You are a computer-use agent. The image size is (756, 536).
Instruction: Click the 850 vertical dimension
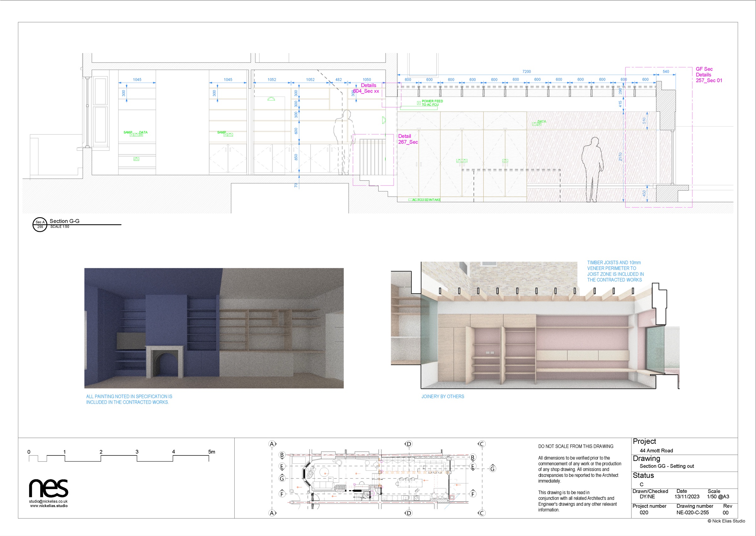point(295,157)
